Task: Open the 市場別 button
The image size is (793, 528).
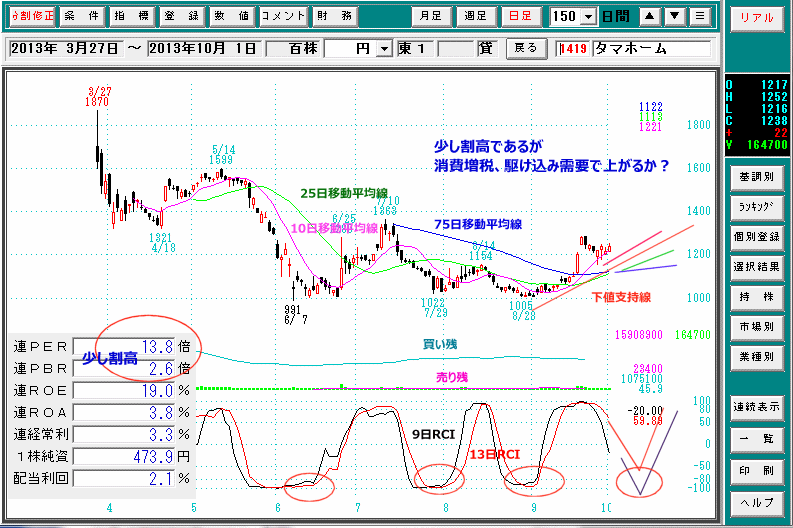Action: point(757,327)
